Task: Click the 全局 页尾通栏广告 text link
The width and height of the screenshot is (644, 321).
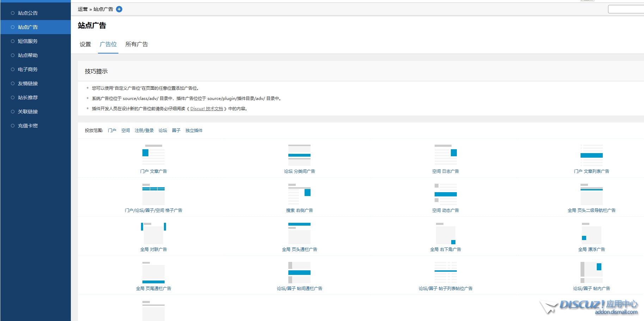Action: (153, 289)
